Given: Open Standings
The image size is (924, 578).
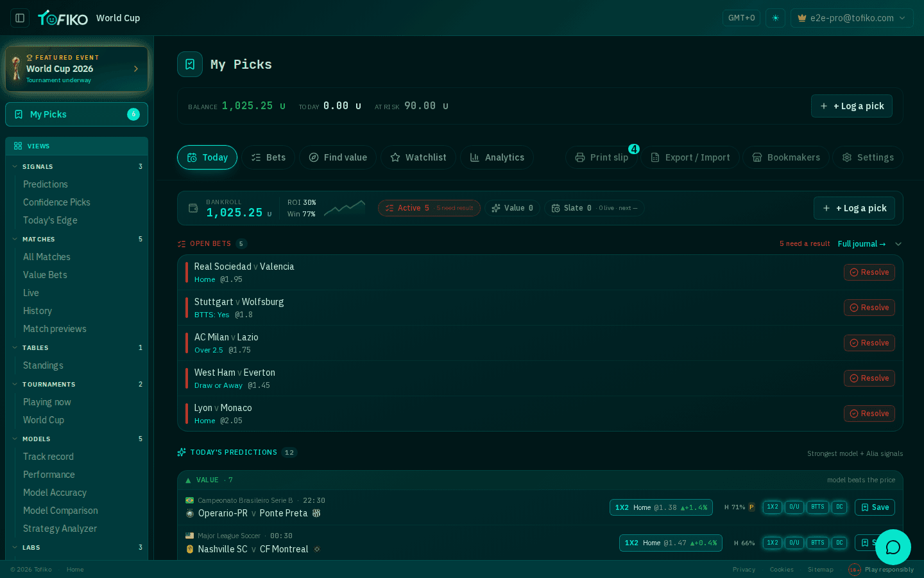Looking at the screenshot, I should (43, 365).
